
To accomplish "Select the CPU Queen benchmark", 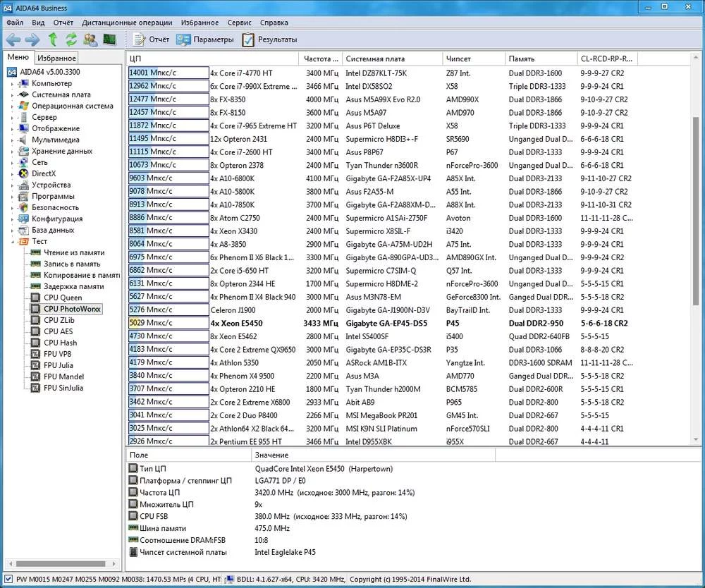I will tap(63, 298).
